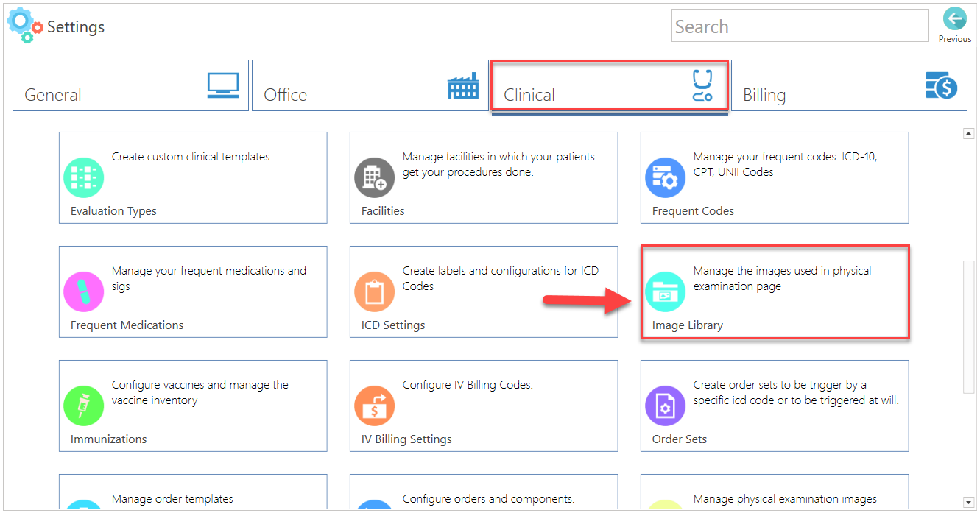
Task: Open the Frequent Codes tile
Action: coord(775,177)
